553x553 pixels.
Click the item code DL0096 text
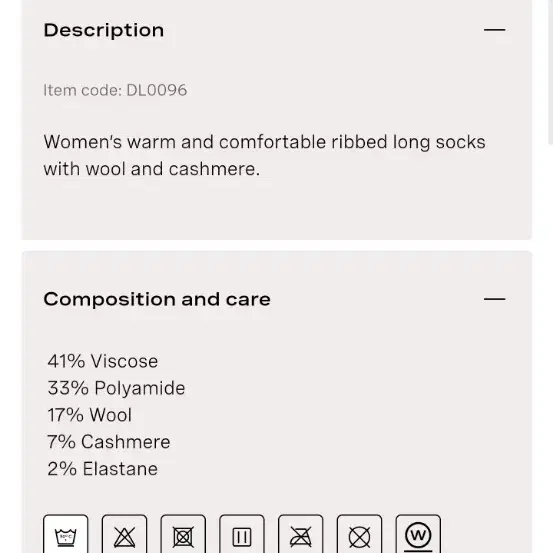pyautogui.click(x=115, y=90)
